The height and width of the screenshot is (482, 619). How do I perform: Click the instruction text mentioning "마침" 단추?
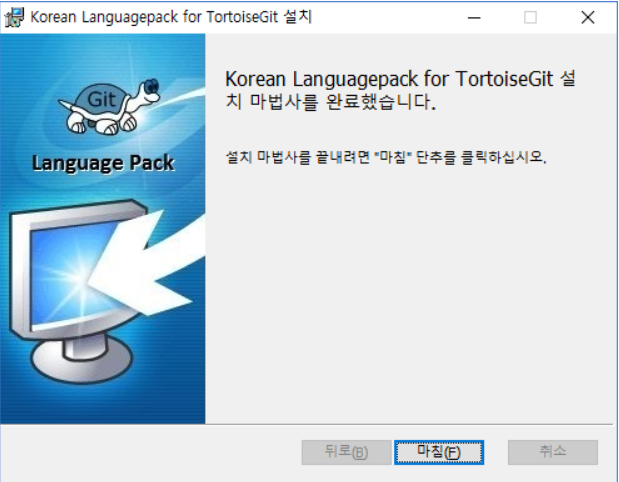click(386, 157)
